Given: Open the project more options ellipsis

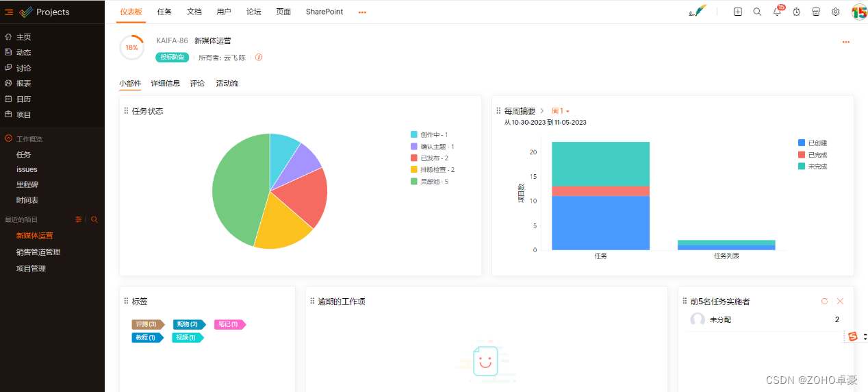Looking at the screenshot, I should pyautogui.click(x=846, y=42).
